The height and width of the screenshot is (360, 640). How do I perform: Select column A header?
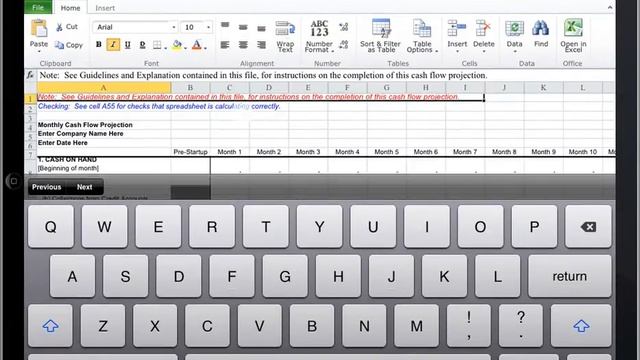click(x=104, y=87)
